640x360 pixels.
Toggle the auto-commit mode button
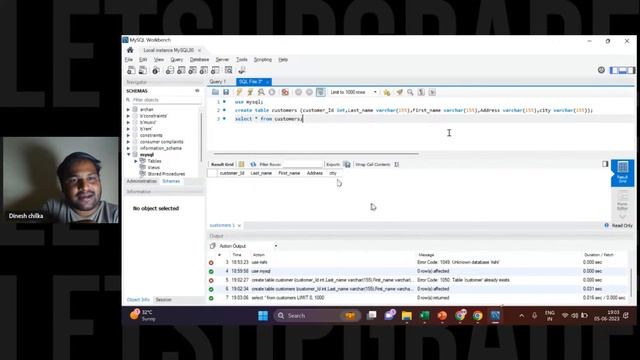click(x=320, y=92)
